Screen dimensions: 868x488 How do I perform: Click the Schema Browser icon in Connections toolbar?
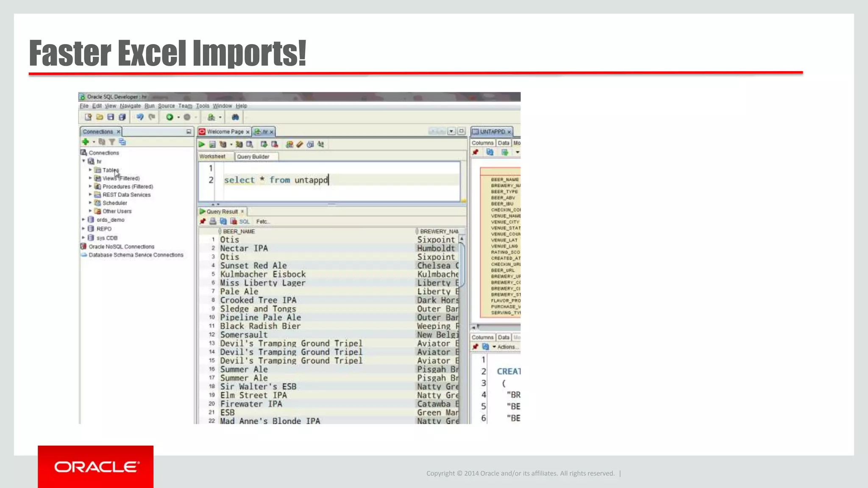122,142
